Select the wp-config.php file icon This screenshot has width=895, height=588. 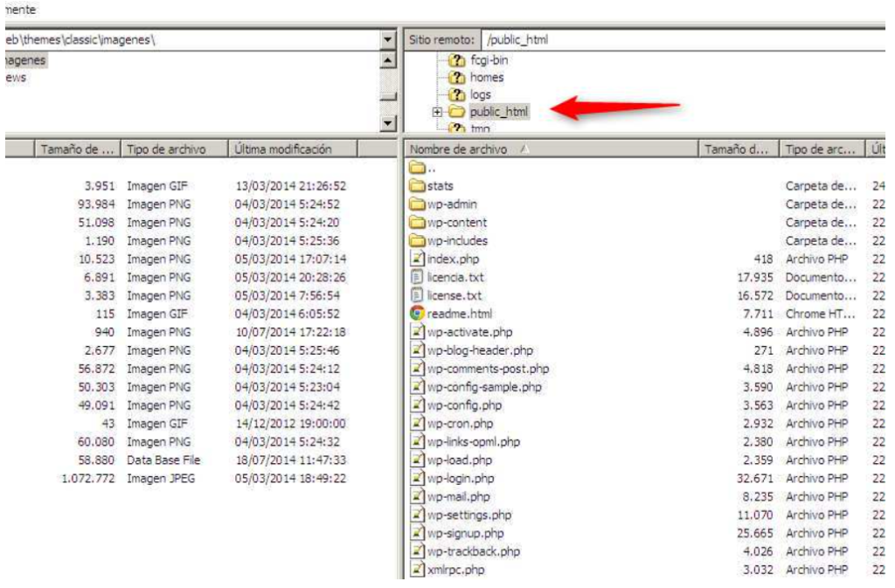(417, 405)
